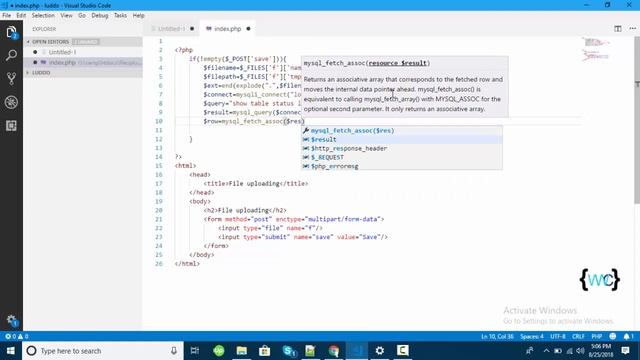Open the Tasks menu
The width and height of the screenshot is (640, 360).
pyautogui.click(x=120, y=16)
